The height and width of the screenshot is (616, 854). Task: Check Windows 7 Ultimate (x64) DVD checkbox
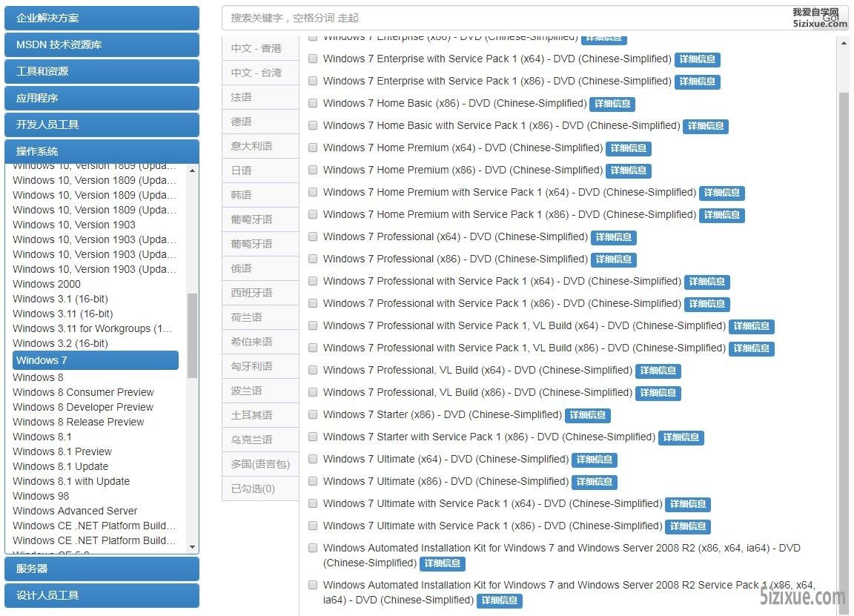[313, 459]
